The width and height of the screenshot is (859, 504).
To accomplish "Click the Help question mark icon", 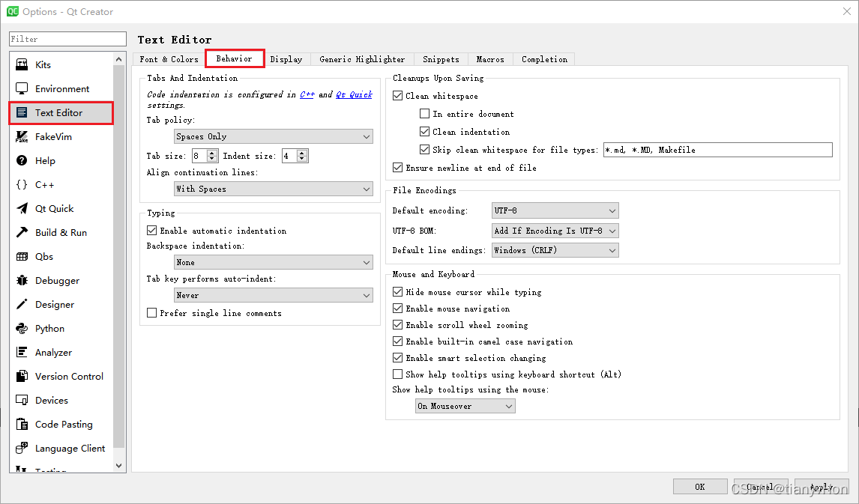I will click(22, 160).
